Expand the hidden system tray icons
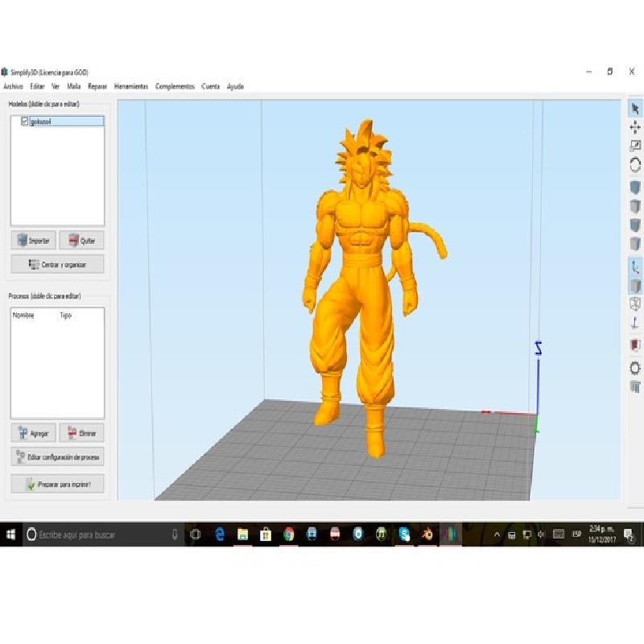644x644 pixels. tap(497, 535)
